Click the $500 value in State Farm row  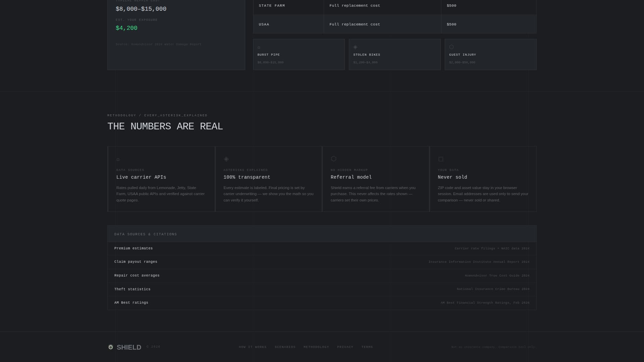pos(451,6)
